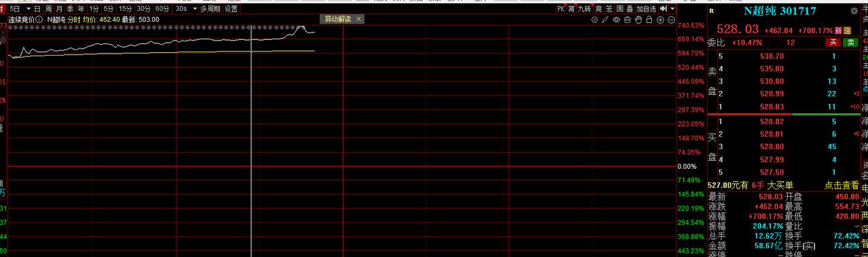Toggle the 竞 auction button
The image size is (868, 257).
pos(598,9)
